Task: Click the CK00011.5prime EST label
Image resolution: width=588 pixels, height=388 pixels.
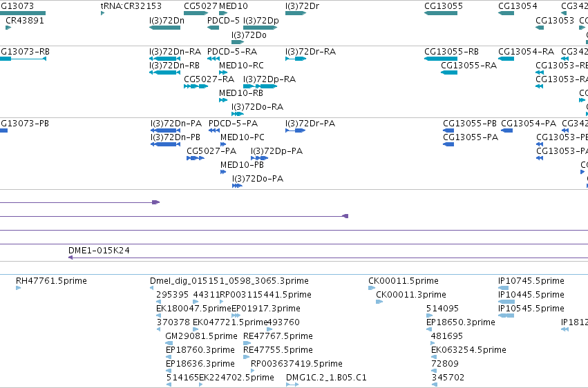Action: (x=404, y=281)
